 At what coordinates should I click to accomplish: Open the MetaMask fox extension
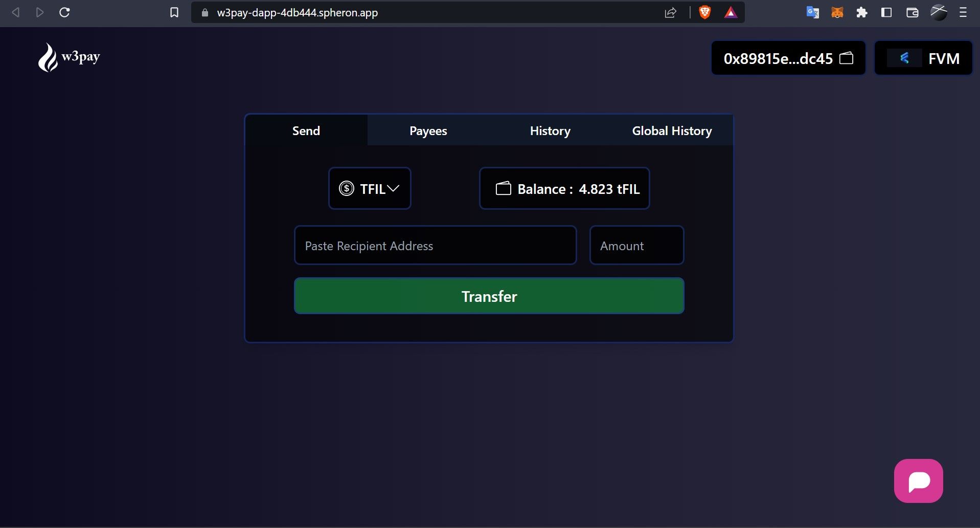[x=837, y=12]
